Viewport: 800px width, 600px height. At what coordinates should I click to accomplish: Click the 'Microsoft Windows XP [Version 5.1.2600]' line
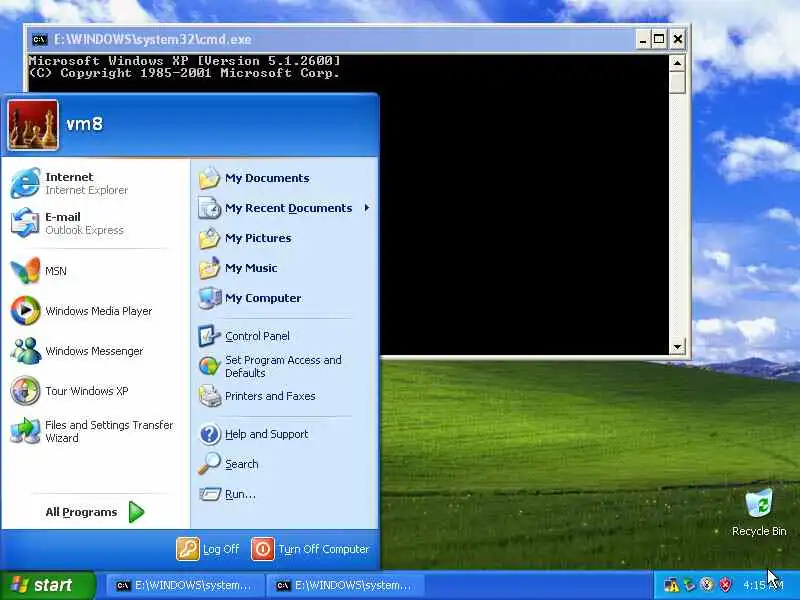[184, 61]
